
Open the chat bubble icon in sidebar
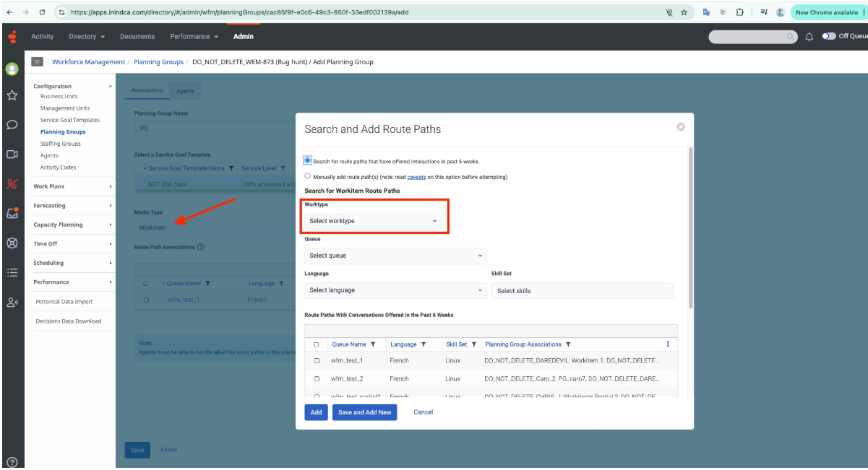coord(12,124)
